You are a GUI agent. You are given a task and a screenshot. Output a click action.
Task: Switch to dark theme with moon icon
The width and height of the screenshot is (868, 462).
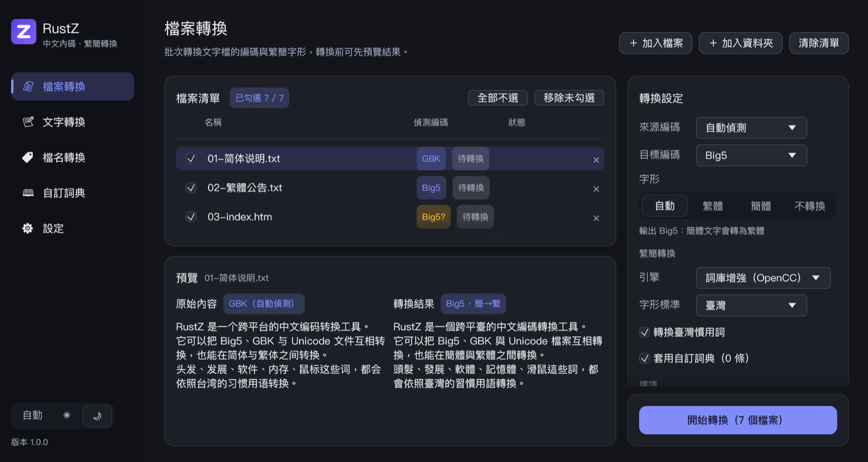[98, 416]
